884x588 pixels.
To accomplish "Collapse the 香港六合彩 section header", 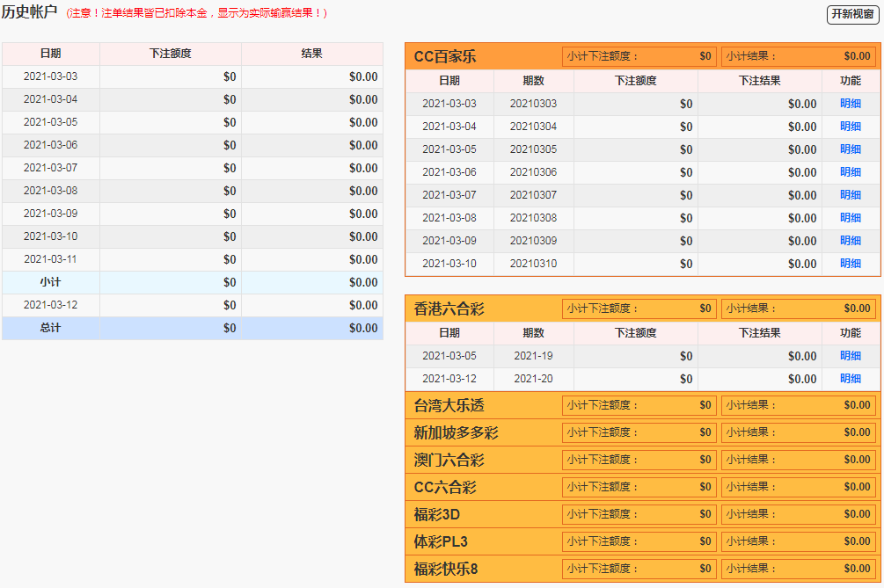I will (449, 309).
